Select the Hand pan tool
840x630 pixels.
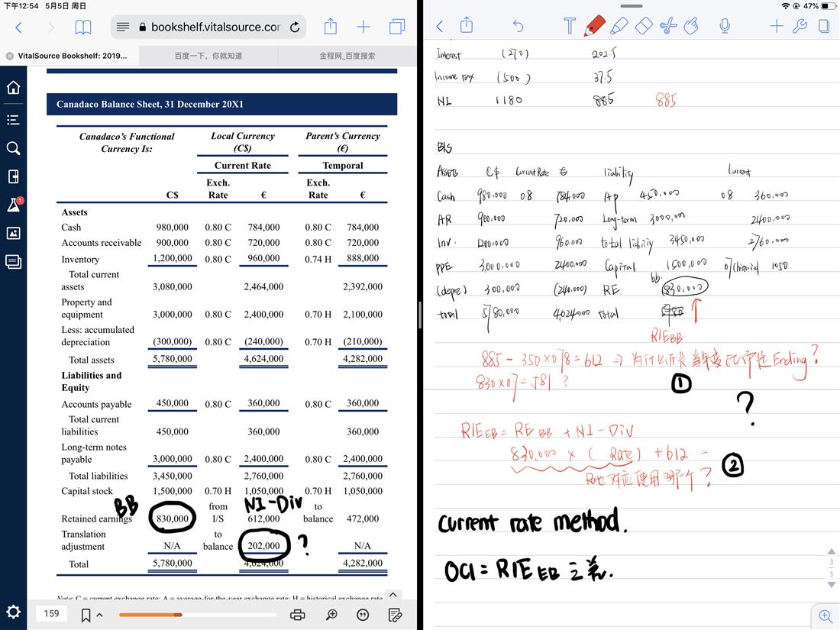(692, 26)
